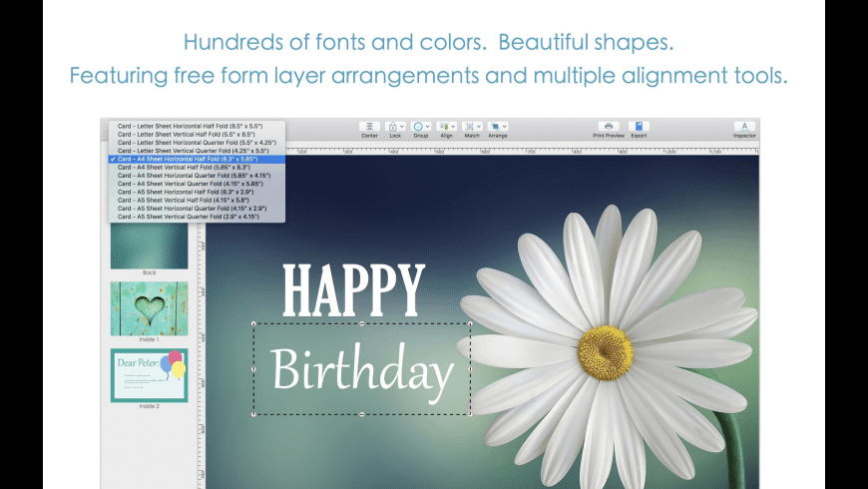Select the Inside 2 Dear Peter thumbnail
This screenshot has width=868, height=489.
tap(149, 375)
